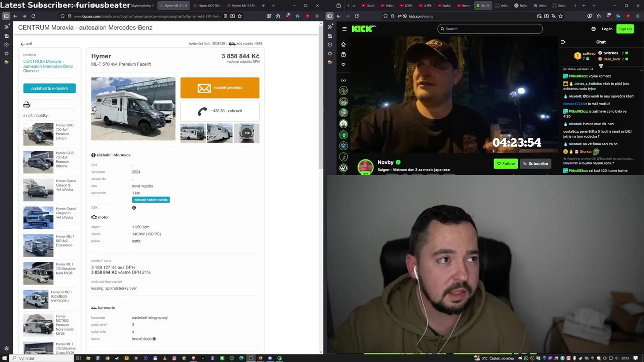Click chat username 'costa5cz'
This screenshot has width=644, height=362.
(x=571, y=131)
